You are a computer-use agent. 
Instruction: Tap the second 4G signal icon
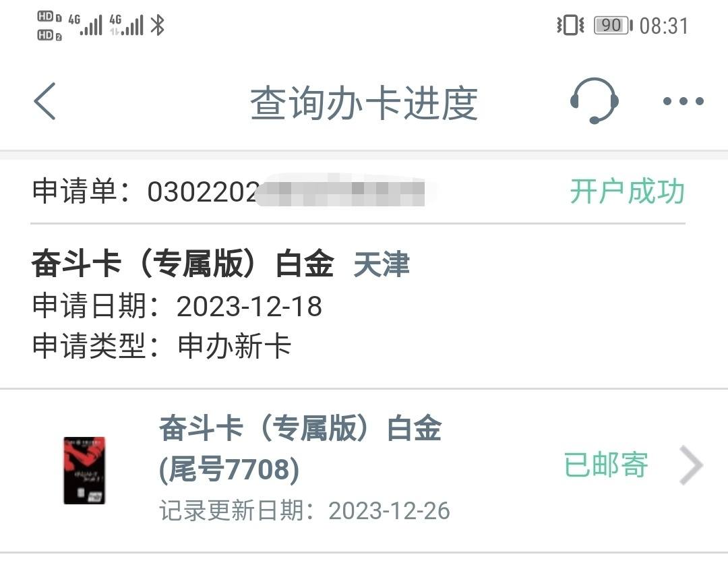tap(126, 25)
